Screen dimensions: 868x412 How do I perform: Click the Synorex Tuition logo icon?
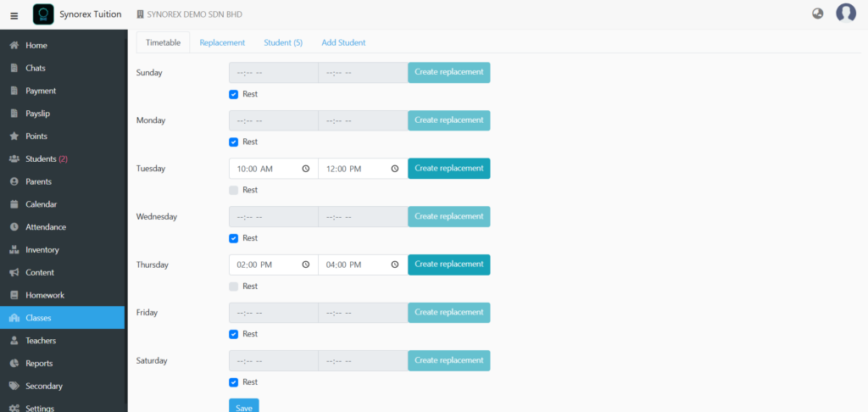tap(43, 14)
